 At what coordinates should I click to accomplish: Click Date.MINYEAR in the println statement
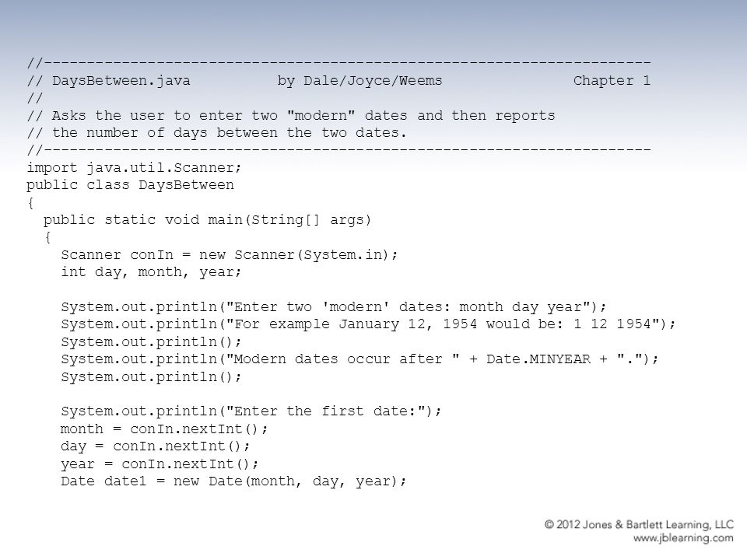click(x=538, y=359)
